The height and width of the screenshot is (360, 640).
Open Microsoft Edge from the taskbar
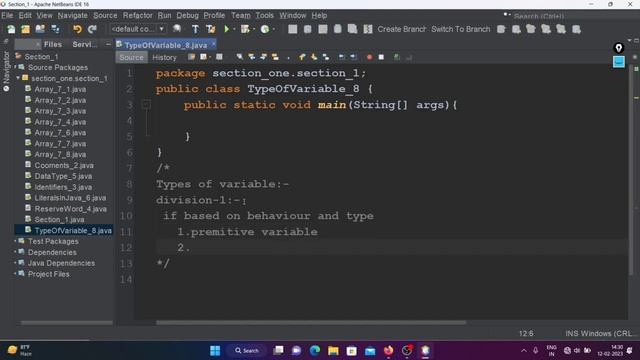coord(315,351)
